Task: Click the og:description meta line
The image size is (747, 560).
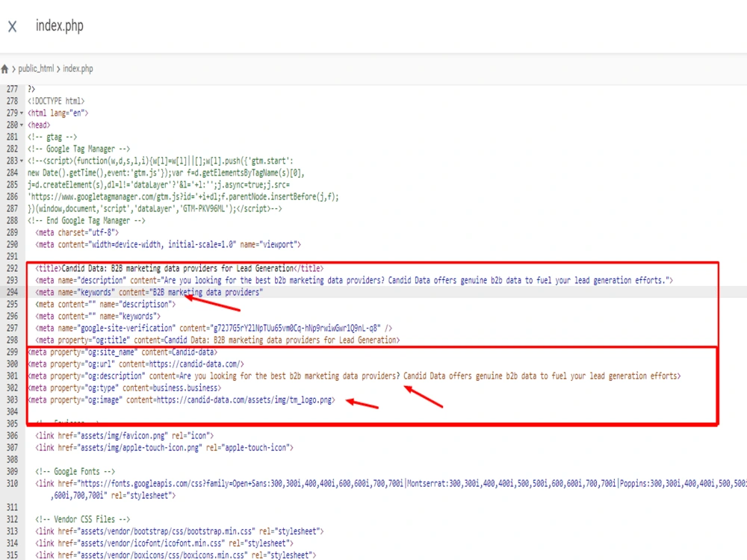Action: 354,376
